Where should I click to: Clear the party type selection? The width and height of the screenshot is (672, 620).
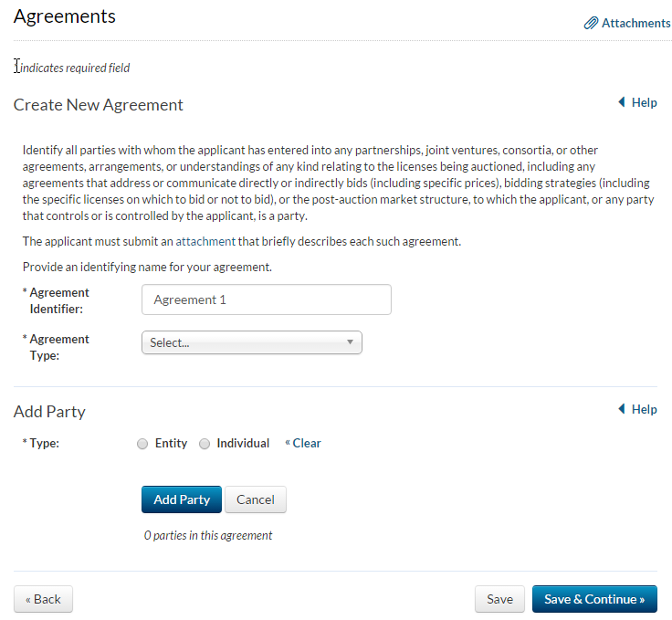[x=303, y=444]
